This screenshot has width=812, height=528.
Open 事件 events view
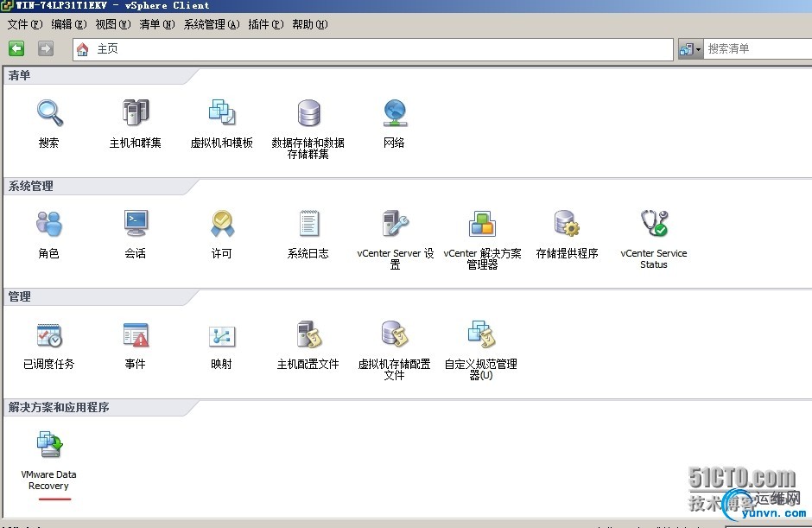click(136, 334)
